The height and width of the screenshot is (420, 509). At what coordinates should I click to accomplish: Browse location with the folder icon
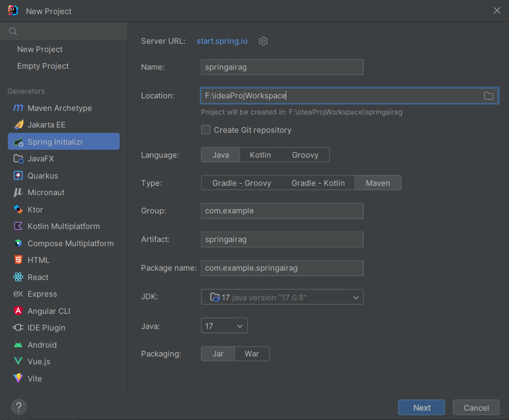(x=489, y=96)
